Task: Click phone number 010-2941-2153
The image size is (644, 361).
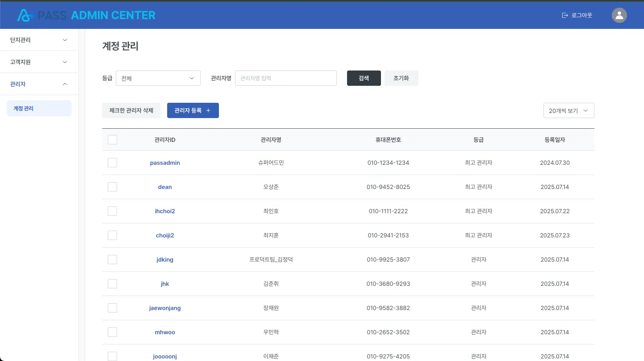Action: [x=388, y=235]
